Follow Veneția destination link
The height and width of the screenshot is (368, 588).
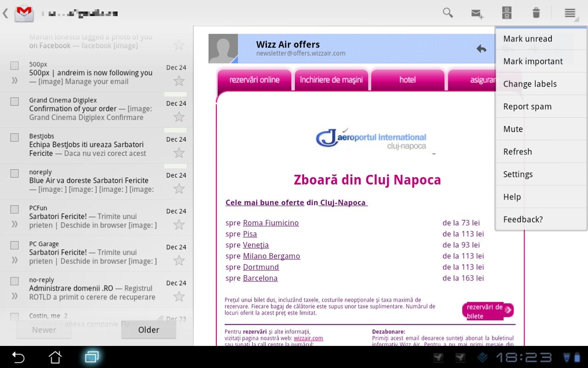pyautogui.click(x=256, y=245)
